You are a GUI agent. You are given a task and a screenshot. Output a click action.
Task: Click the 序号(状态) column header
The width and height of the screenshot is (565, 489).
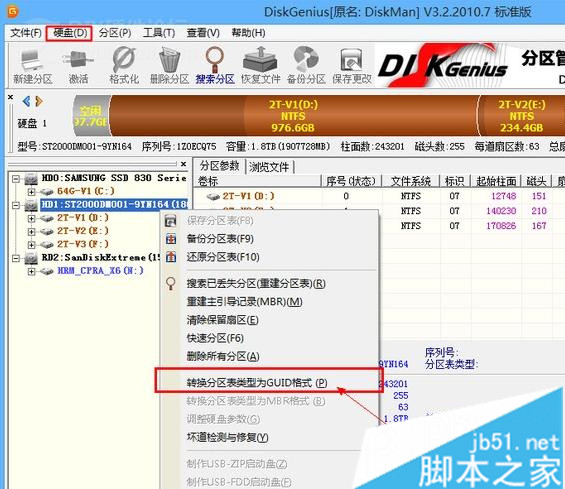coord(351,181)
